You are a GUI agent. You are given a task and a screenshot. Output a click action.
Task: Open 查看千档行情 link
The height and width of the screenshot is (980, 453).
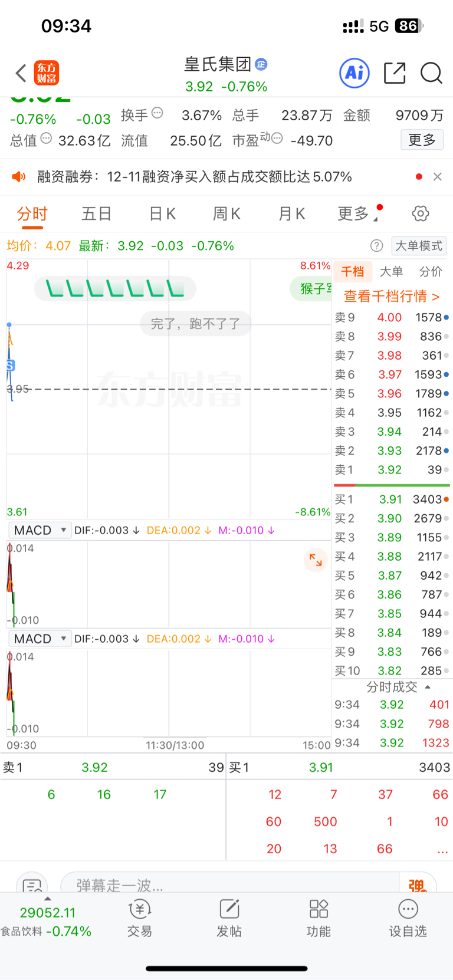pyautogui.click(x=392, y=296)
